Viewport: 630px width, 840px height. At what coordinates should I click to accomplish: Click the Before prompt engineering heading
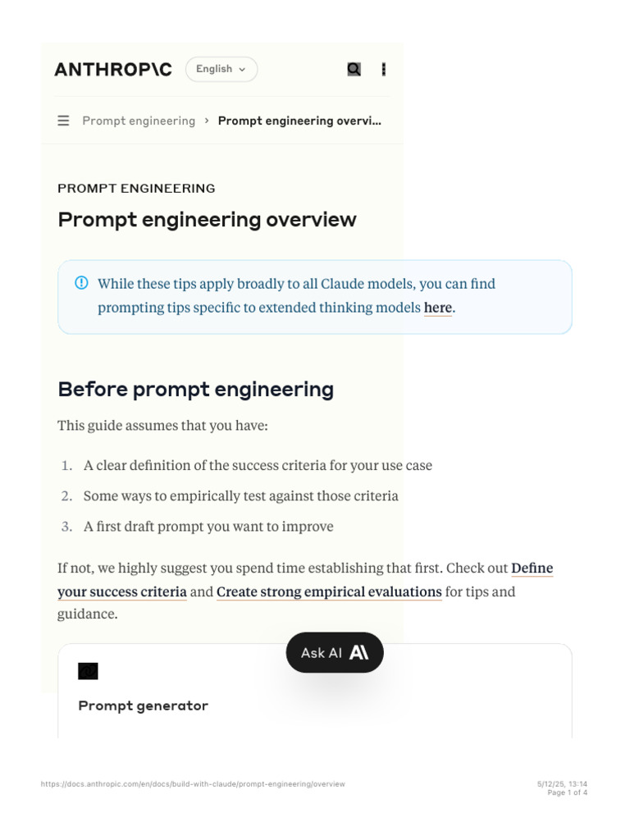195,389
